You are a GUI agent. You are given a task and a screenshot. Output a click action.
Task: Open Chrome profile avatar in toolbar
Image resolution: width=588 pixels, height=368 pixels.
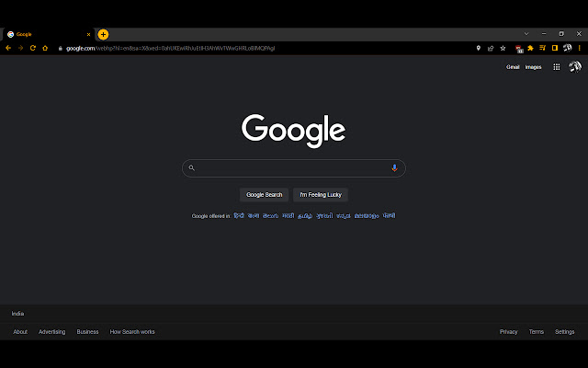[x=568, y=48]
